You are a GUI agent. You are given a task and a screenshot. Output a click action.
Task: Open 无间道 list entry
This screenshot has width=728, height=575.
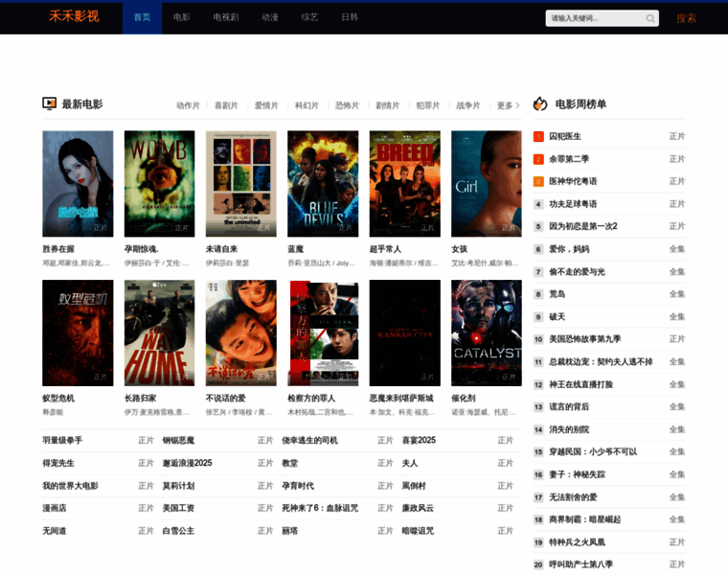(55, 531)
